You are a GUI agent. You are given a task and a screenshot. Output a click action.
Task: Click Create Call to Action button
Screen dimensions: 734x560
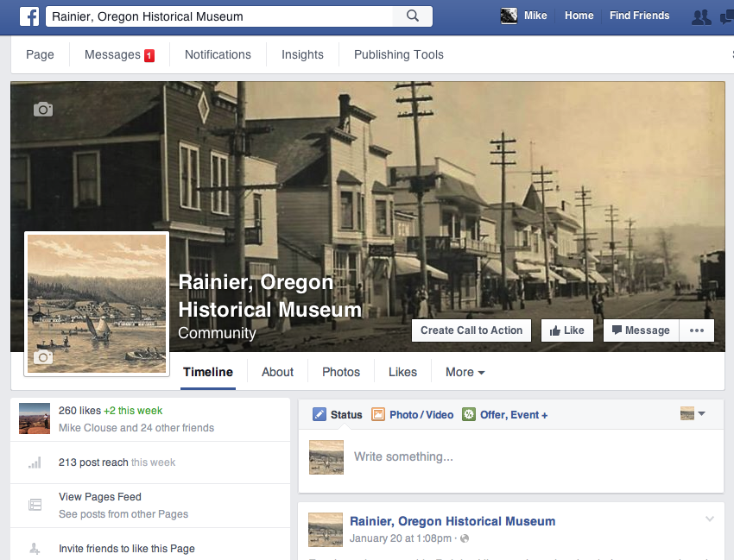[x=471, y=330]
